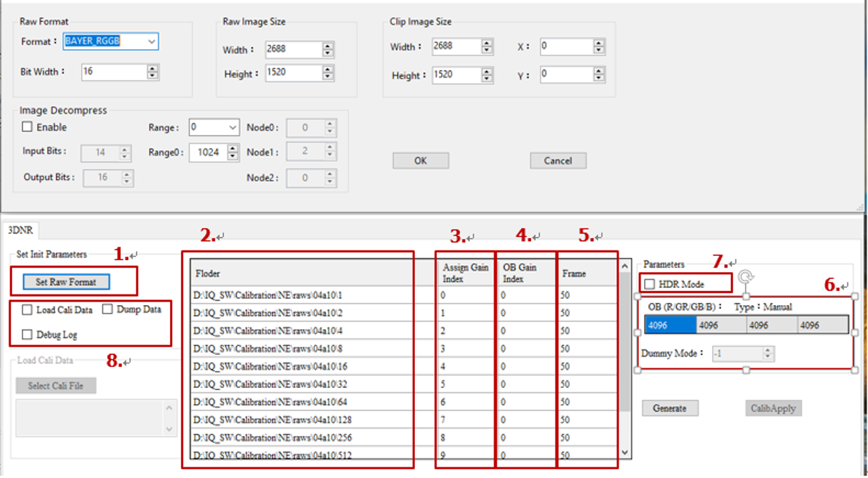Screen dimensions: 868x478
Task: Click the OK button
Action: coord(420,160)
